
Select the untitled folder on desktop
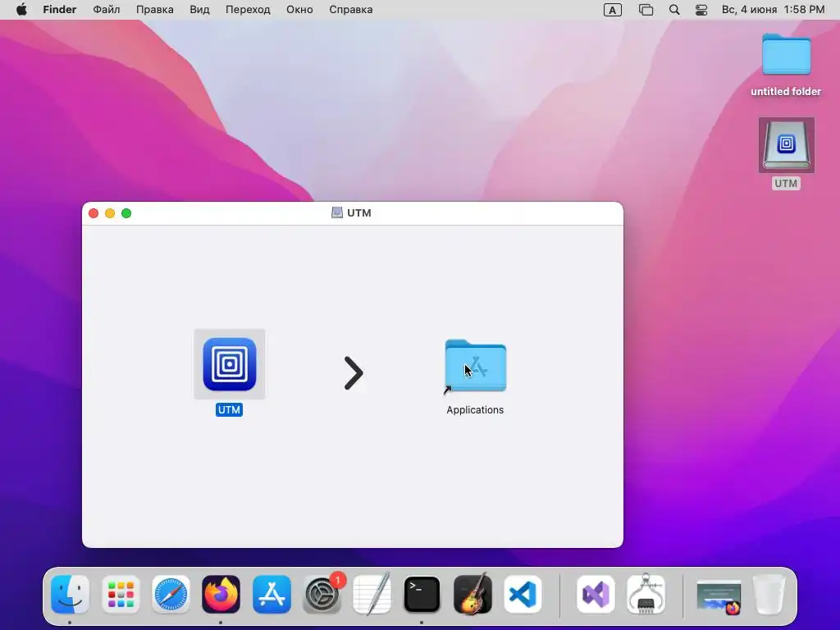click(x=786, y=54)
